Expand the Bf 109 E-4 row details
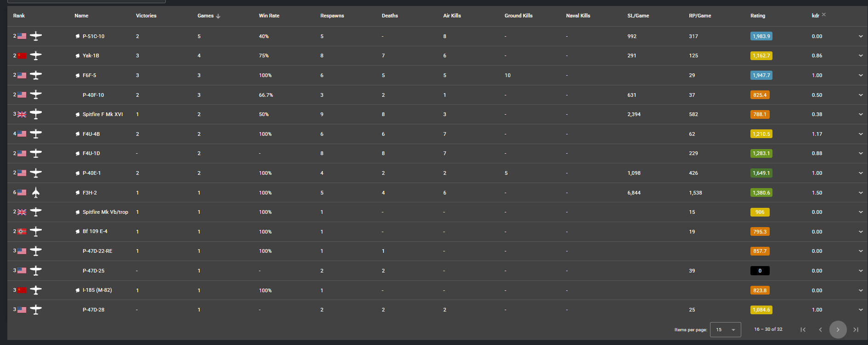 (861, 232)
